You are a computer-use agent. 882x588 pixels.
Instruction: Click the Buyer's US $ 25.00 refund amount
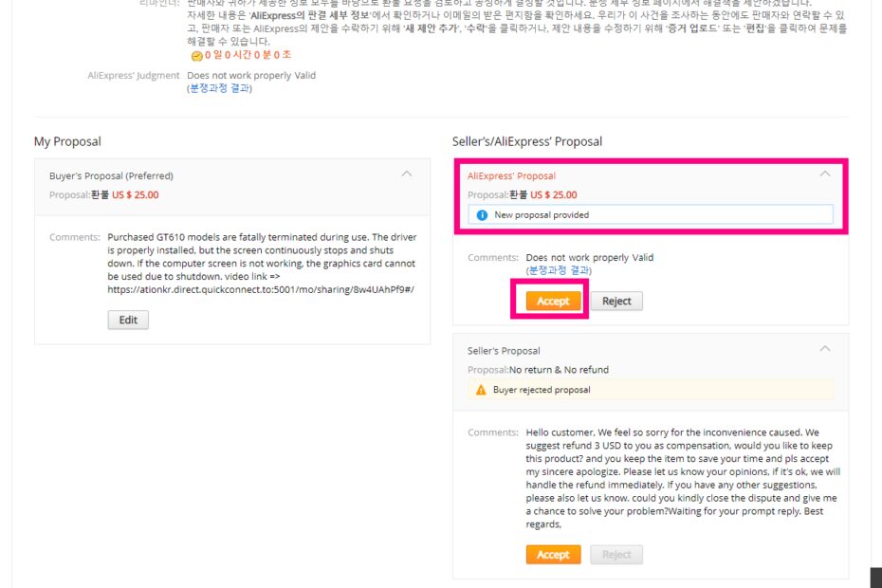pos(135,195)
